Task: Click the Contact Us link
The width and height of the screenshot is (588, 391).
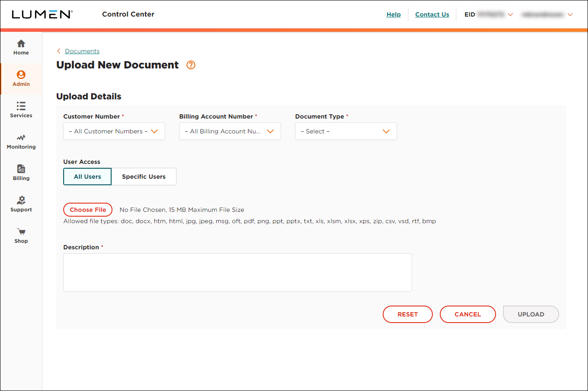Action: 432,14
